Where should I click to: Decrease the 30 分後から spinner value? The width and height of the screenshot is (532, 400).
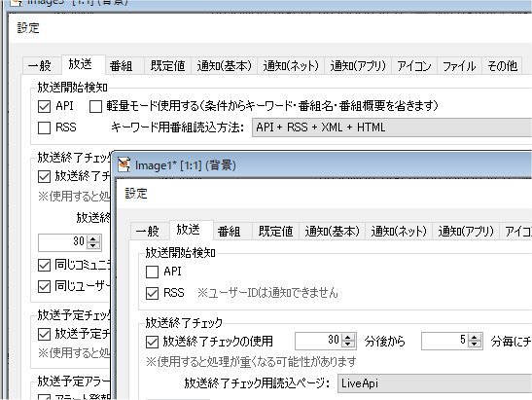click(x=348, y=345)
